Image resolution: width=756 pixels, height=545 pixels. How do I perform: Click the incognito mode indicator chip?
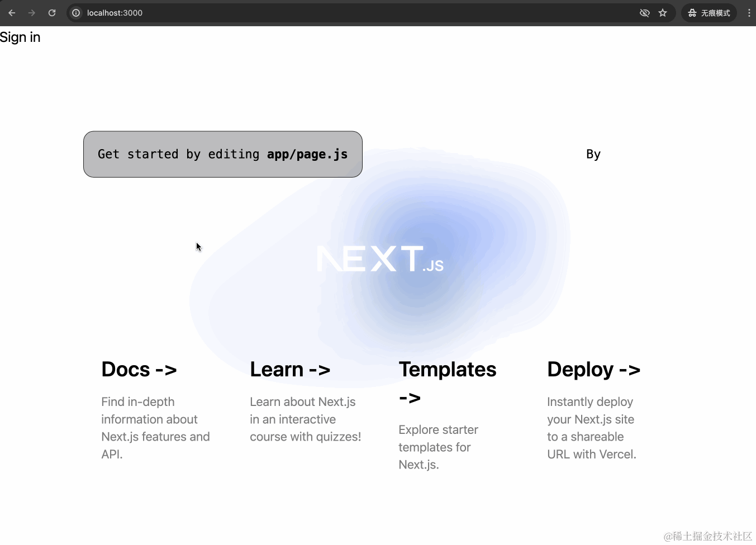coord(709,13)
